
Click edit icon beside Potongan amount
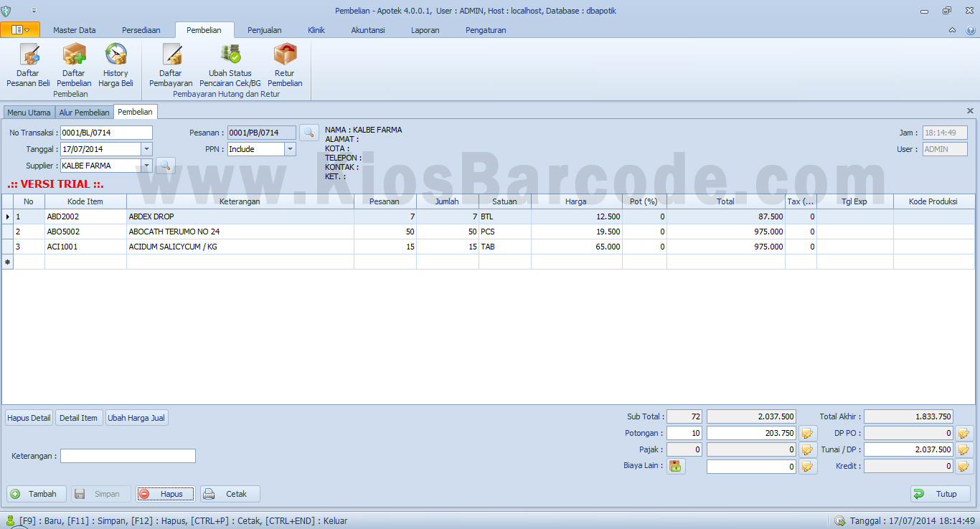tap(809, 434)
